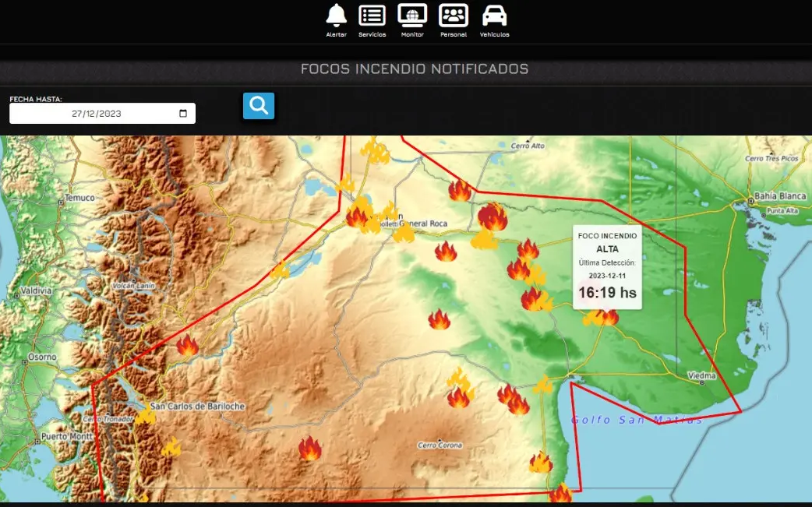The image size is (812, 507).
Task: Click the Volcán Lanín label
Action: (x=133, y=286)
